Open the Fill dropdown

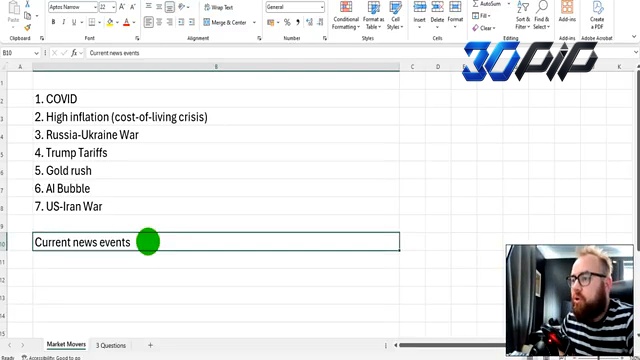coord(482,16)
